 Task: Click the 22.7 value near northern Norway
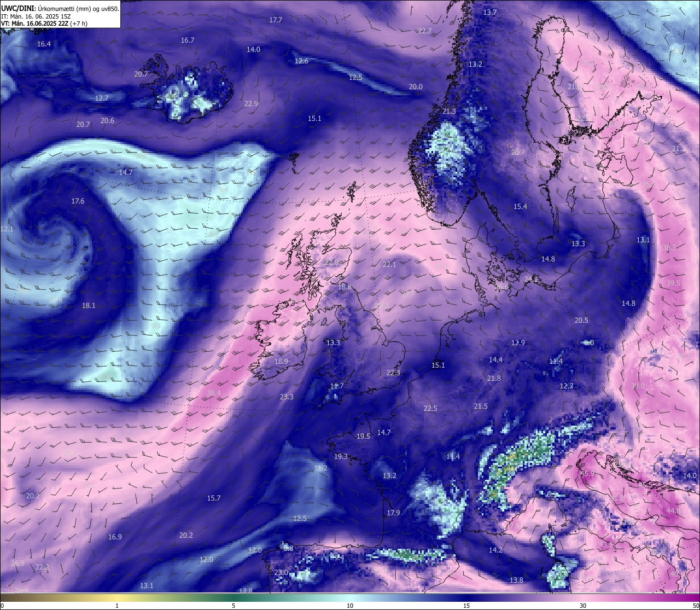click(x=425, y=31)
